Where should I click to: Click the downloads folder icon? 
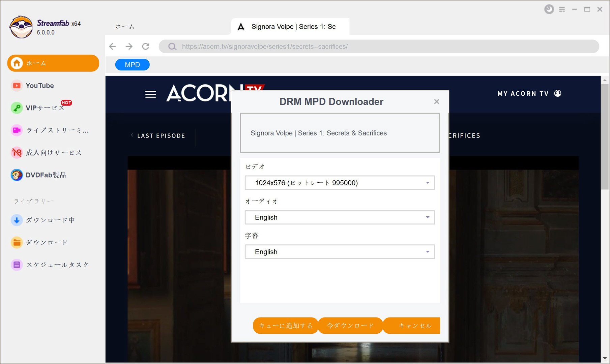[17, 242]
